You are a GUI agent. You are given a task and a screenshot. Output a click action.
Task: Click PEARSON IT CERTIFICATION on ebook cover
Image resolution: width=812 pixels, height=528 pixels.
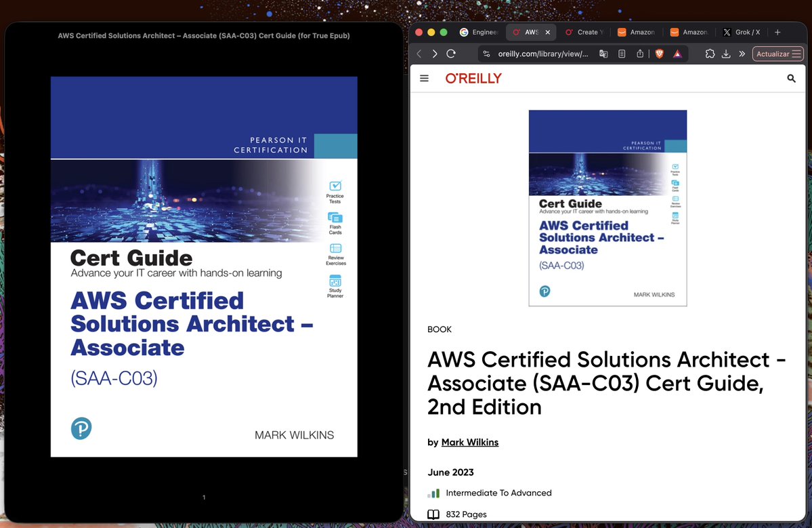[270, 145]
